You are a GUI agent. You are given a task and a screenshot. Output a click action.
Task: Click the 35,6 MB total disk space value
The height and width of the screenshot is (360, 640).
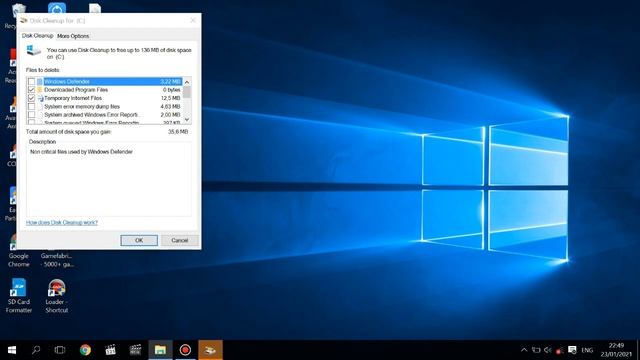click(178, 132)
